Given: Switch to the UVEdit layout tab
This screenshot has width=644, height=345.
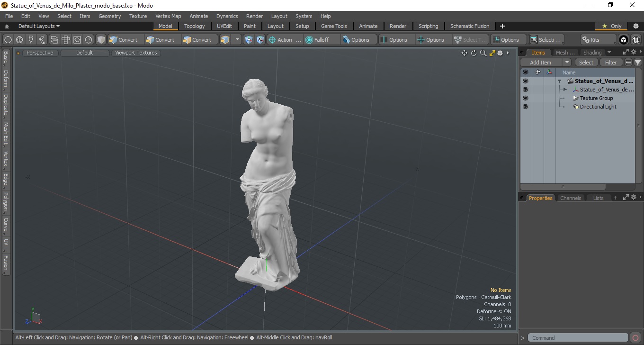Looking at the screenshot, I should pyautogui.click(x=224, y=26).
